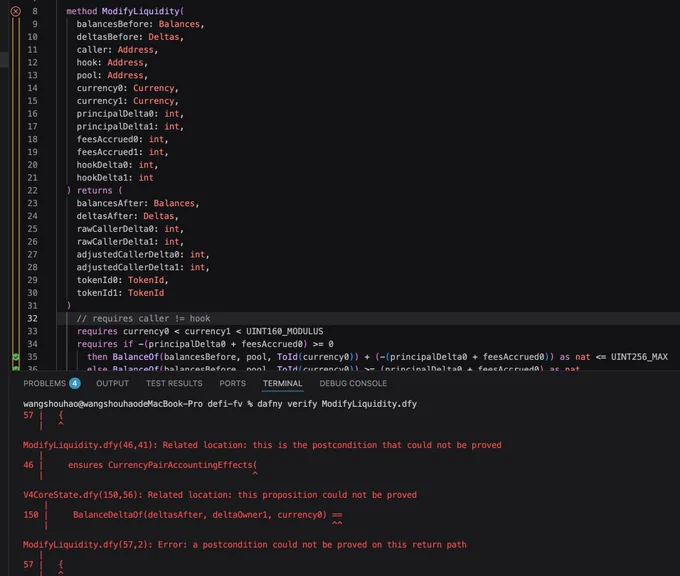
Task: Switch to the OUTPUT tab
Action: (112, 383)
